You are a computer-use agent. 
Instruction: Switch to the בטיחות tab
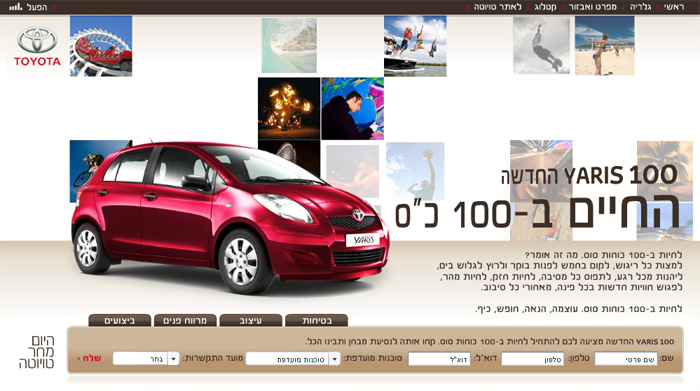317,320
